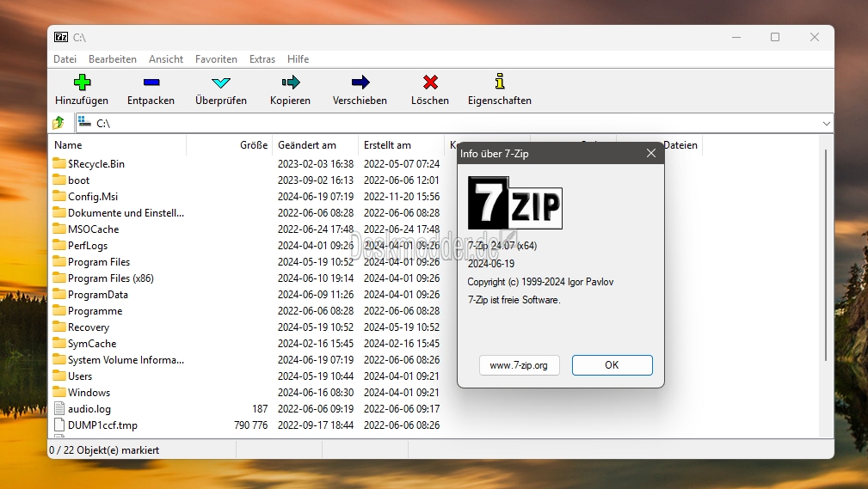
Task: Click the Kopieren arrow icon
Action: (x=291, y=83)
